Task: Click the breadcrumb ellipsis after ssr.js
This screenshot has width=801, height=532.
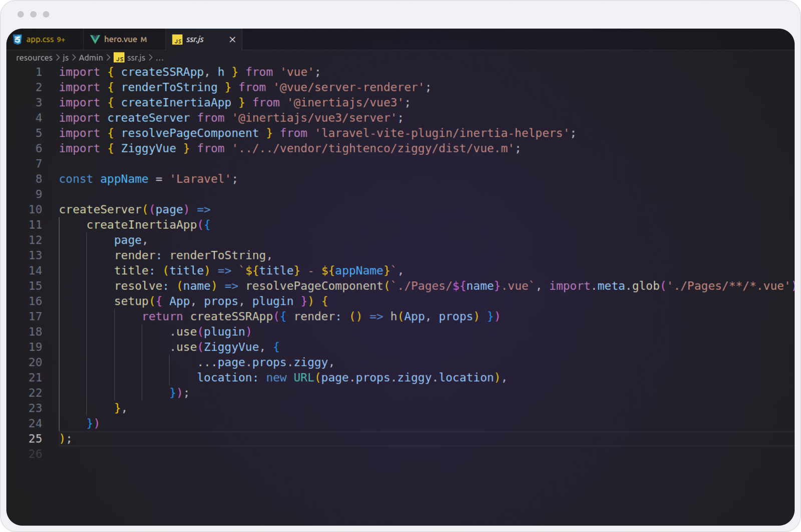Action: [x=160, y=58]
